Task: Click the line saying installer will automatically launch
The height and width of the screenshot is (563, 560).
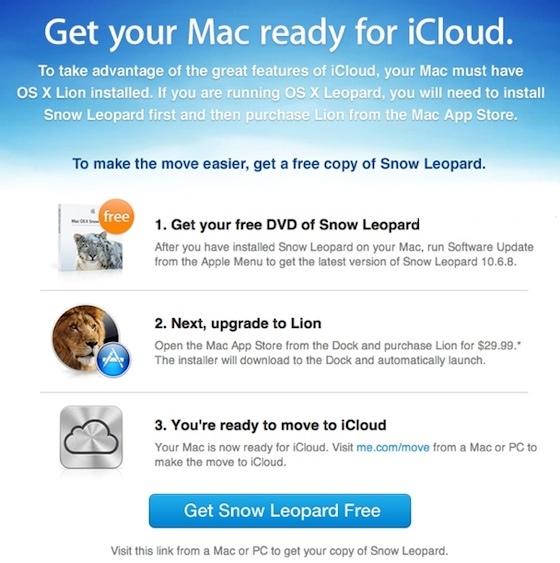Action: (x=320, y=360)
